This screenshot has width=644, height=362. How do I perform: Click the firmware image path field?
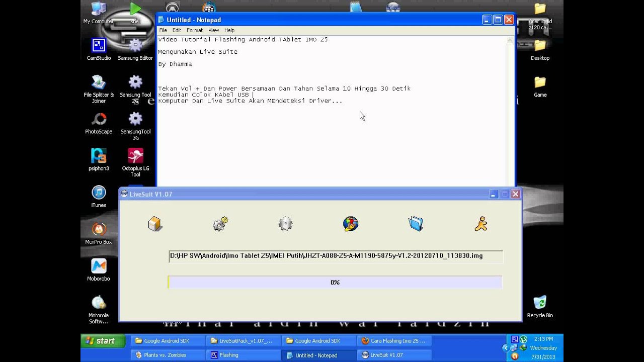pyautogui.click(x=336, y=256)
